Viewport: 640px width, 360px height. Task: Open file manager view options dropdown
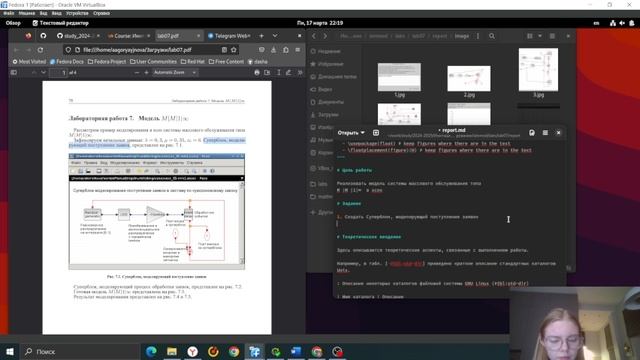540,36
